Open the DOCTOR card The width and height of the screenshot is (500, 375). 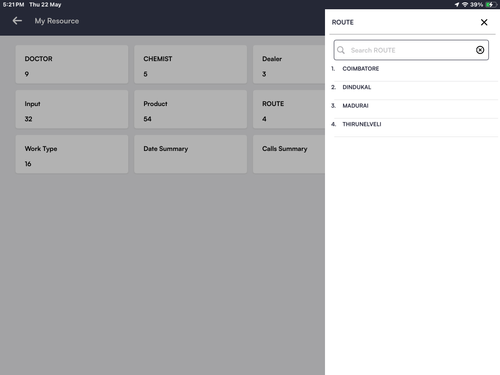point(72,64)
